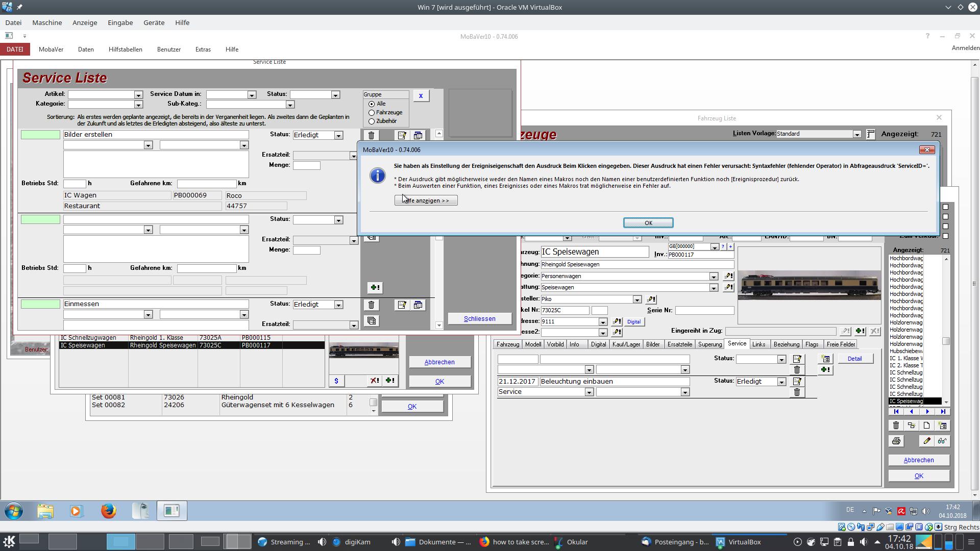Edit the 'Einmessen' service entry note icon

402,305
